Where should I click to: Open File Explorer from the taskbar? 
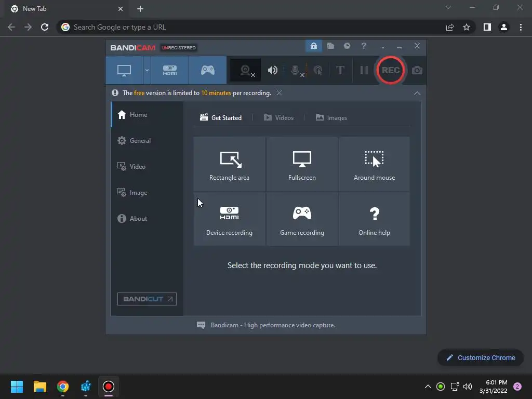click(x=39, y=387)
